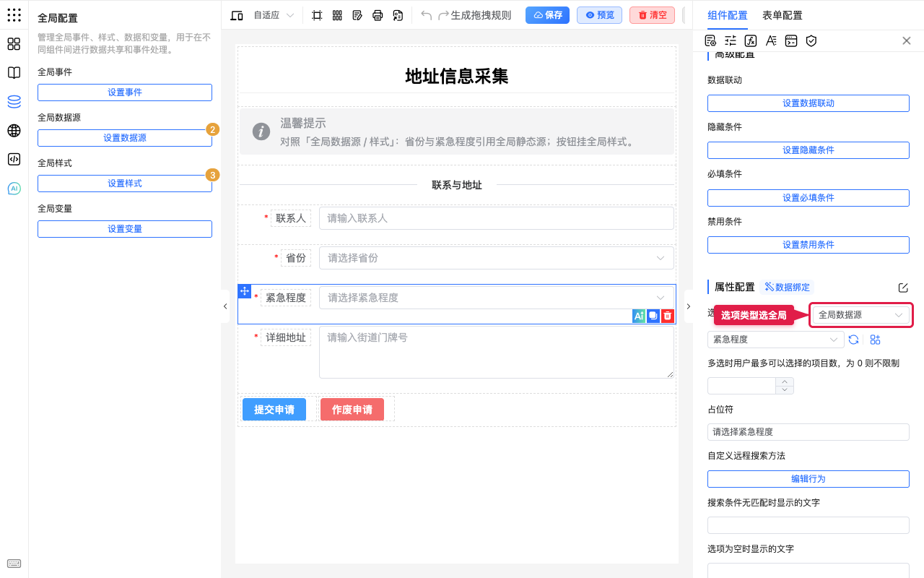
Task: Open the 请选择省份 dropdown
Action: (x=497, y=258)
